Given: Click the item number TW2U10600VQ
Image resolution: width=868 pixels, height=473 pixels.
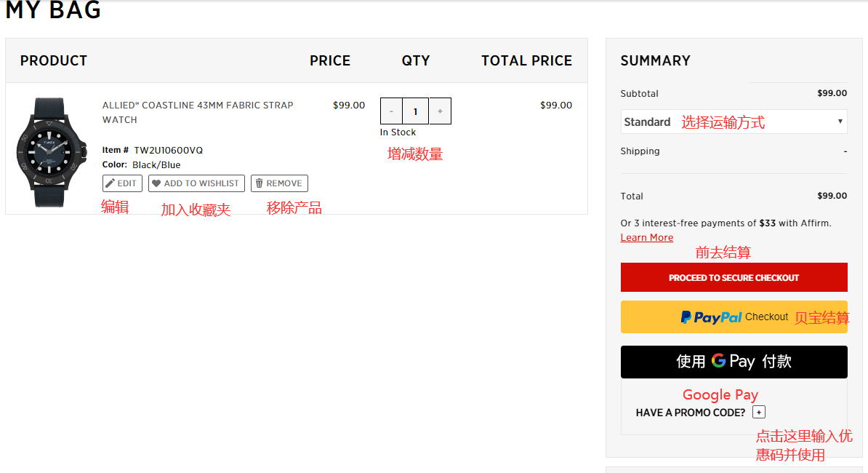Looking at the screenshot, I should [168, 151].
